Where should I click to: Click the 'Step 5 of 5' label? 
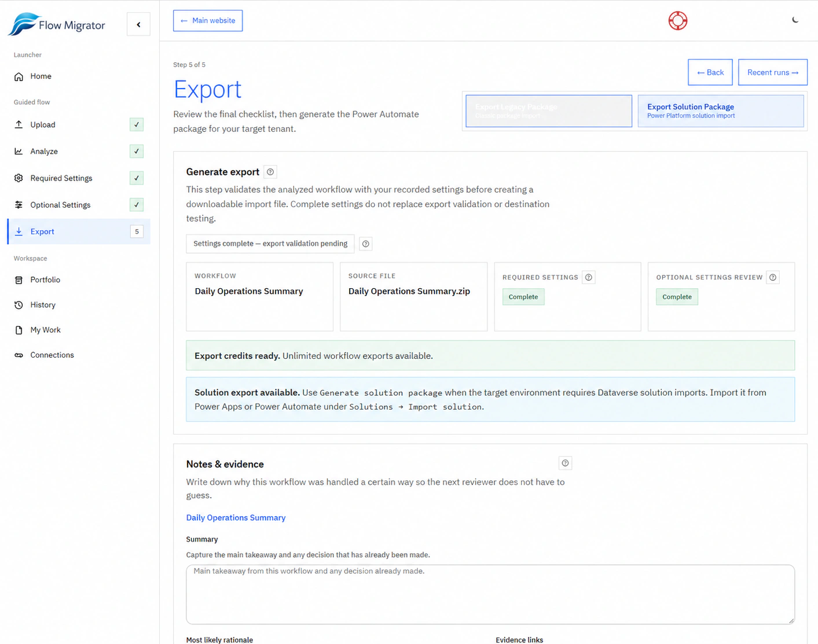click(189, 65)
